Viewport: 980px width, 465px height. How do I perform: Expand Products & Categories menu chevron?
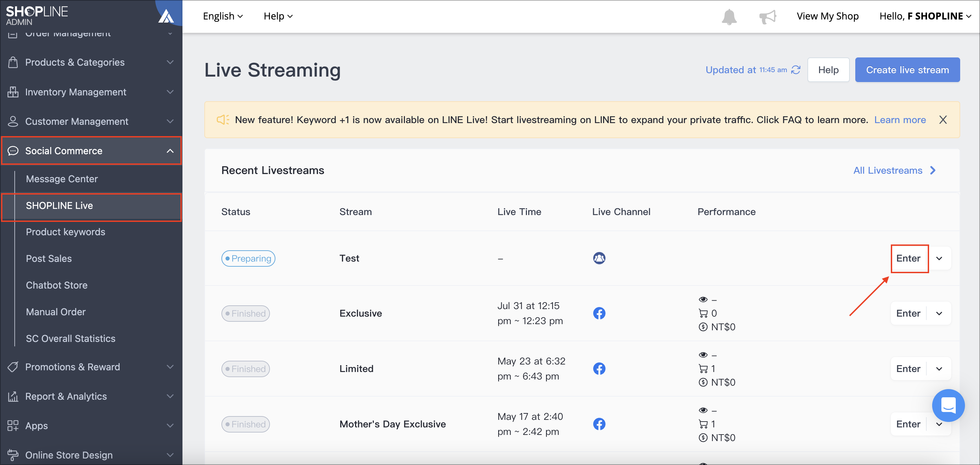coord(170,62)
